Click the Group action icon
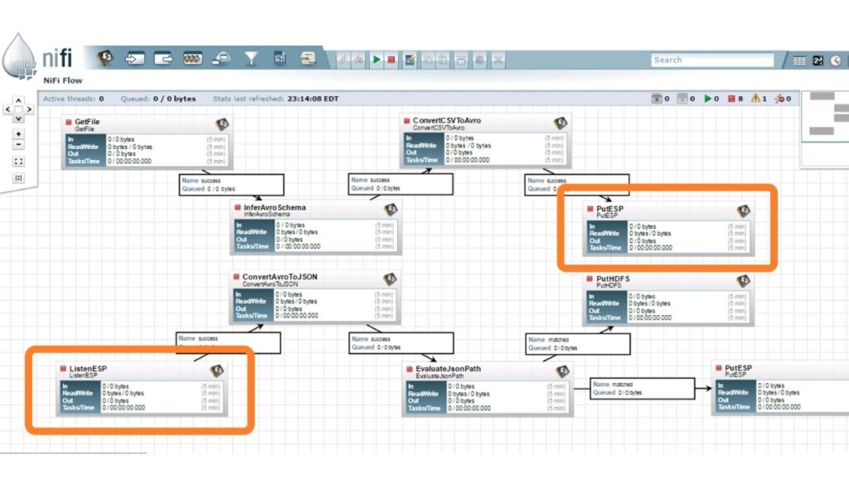 pyautogui.click(x=461, y=60)
